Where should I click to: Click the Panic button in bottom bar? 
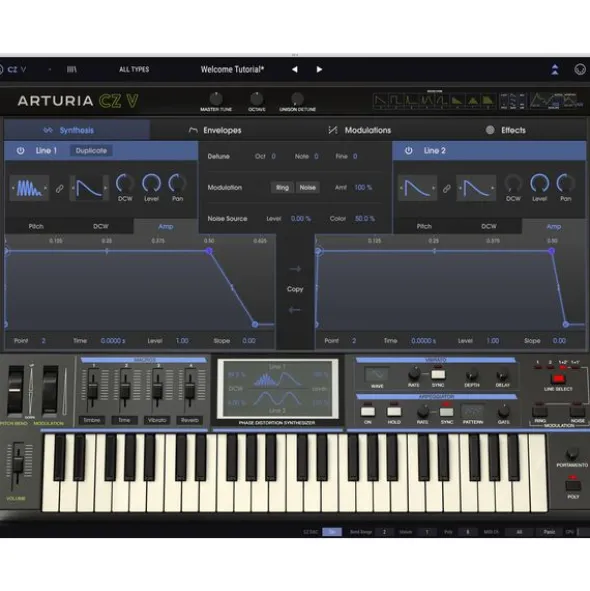click(549, 532)
